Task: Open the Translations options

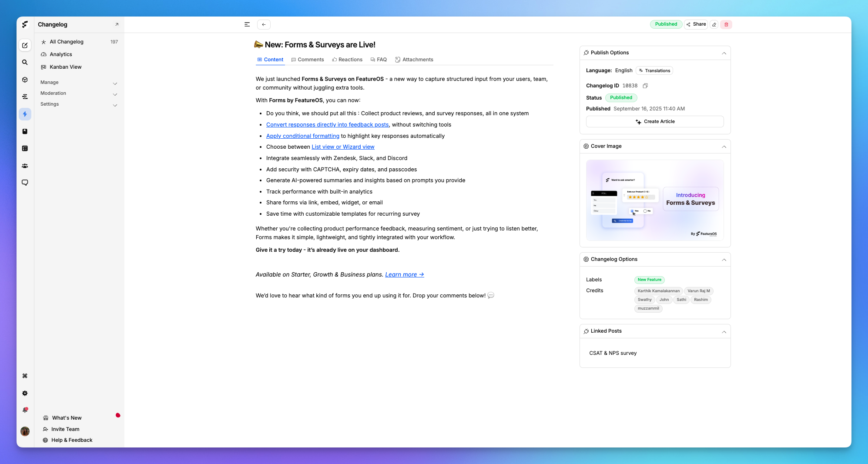Action: [654, 70]
